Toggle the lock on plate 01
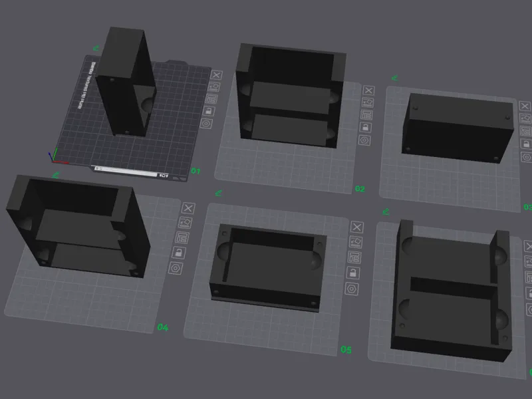Image resolution: width=532 pixels, height=399 pixels. pos(209,111)
